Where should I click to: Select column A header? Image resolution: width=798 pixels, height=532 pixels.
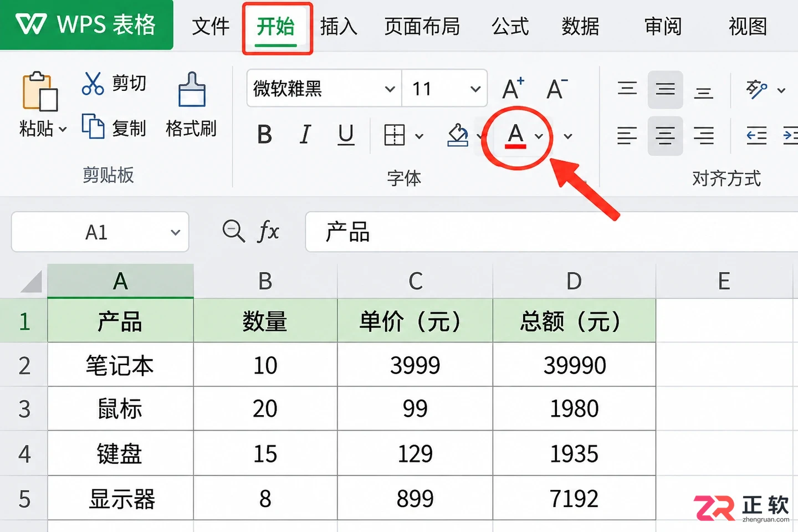pos(120,282)
